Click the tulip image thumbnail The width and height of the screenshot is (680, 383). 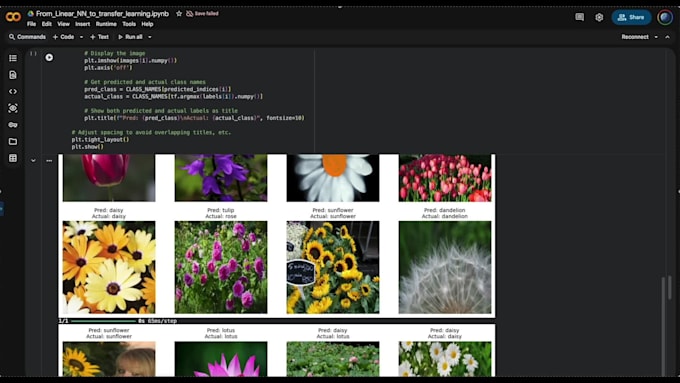click(109, 178)
